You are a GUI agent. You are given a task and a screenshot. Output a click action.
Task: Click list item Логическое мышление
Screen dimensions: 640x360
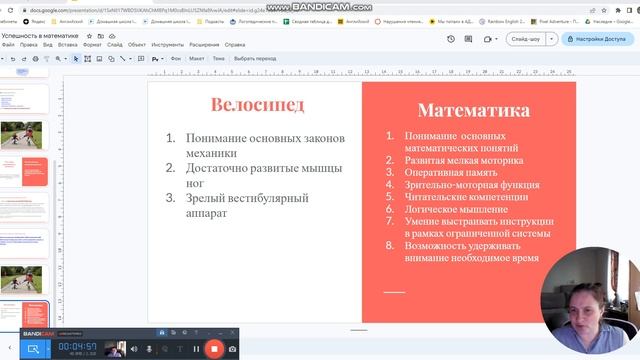pos(456,209)
